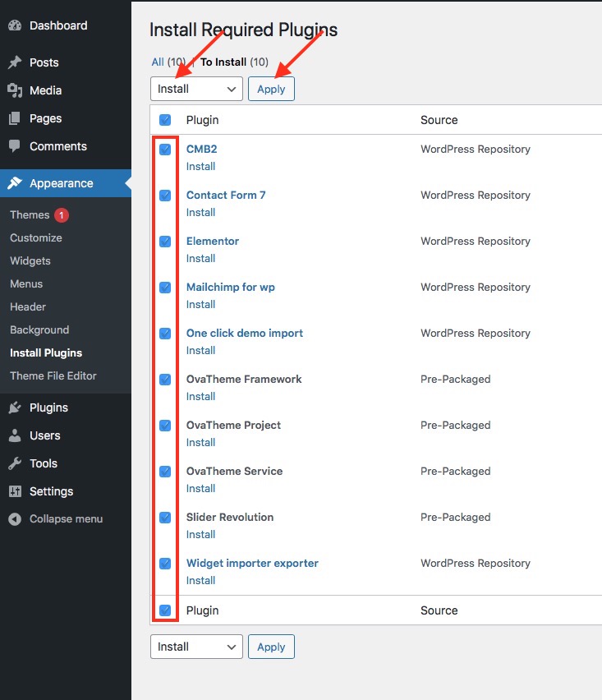Click the Users person icon

pos(15,435)
